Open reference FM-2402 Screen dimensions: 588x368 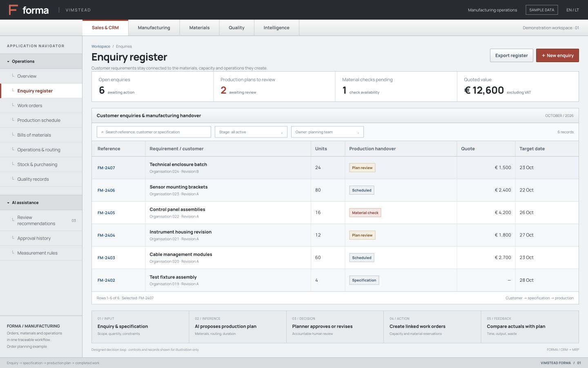click(106, 280)
